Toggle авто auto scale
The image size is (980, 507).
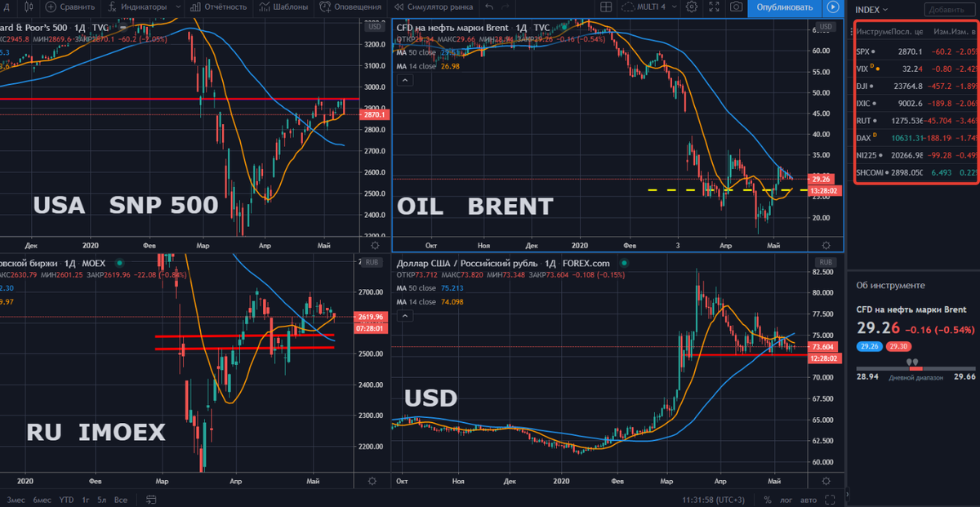(x=809, y=499)
